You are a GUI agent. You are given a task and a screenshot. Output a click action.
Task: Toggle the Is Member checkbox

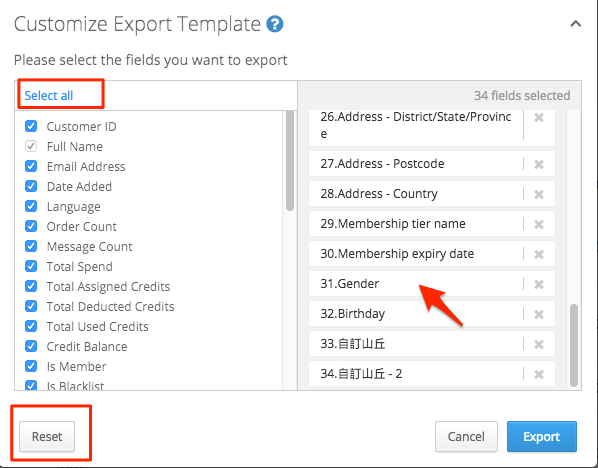point(31,366)
